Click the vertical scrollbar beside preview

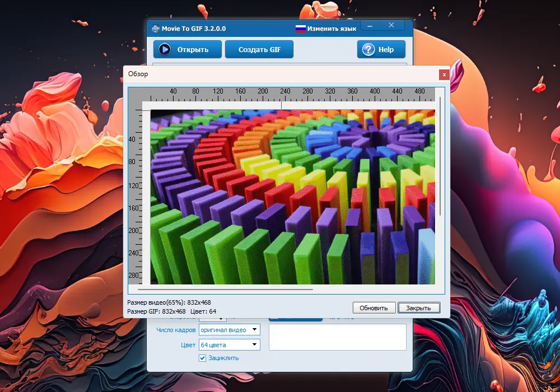[440, 156]
